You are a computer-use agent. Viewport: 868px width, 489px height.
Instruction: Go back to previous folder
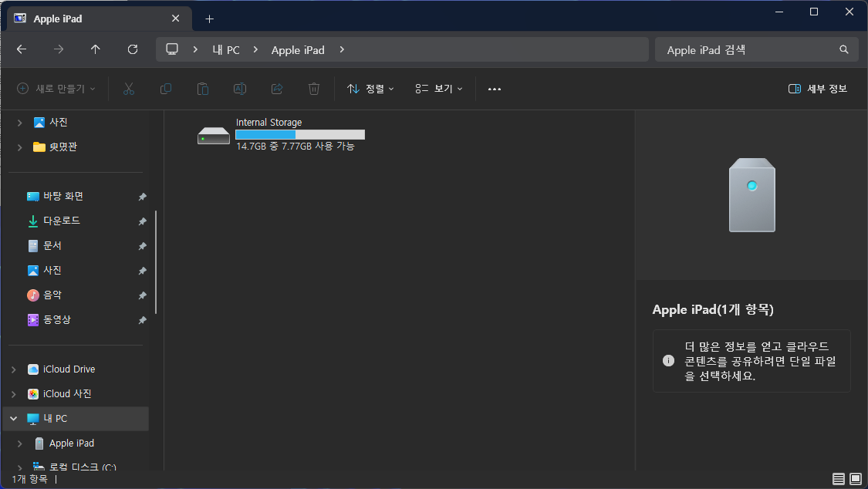coord(22,49)
